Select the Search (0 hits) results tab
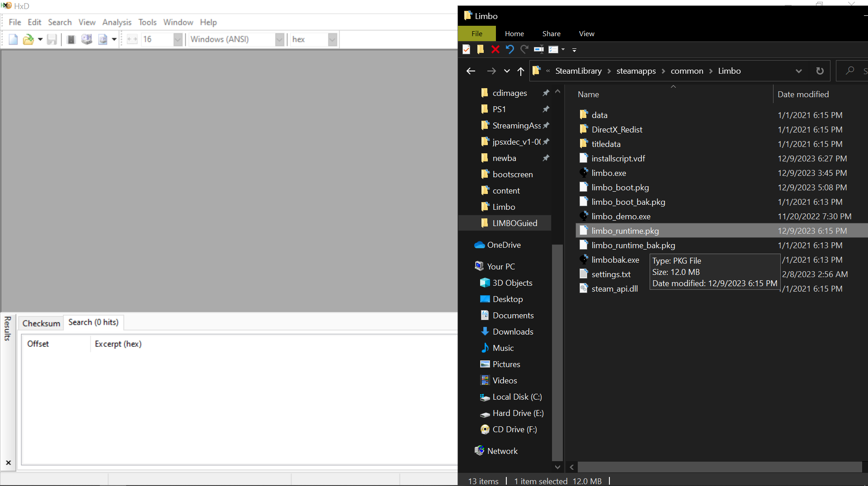 94,322
